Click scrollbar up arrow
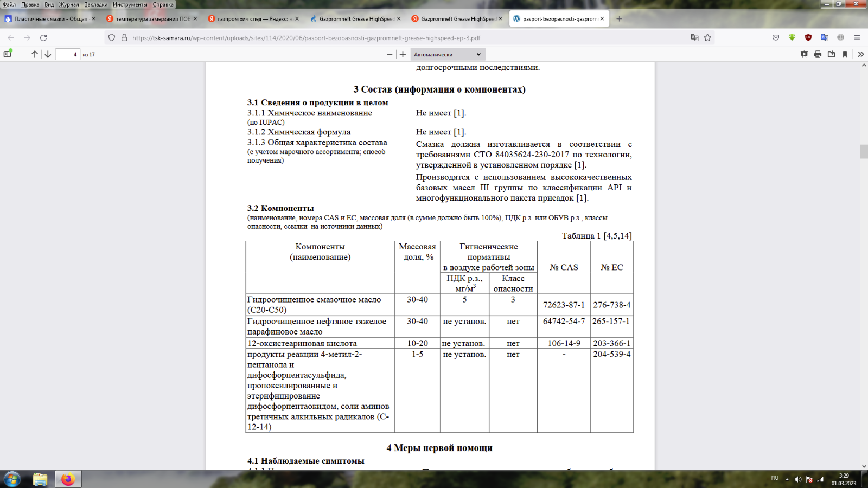 pyautogui.click(x=864, y=65)
